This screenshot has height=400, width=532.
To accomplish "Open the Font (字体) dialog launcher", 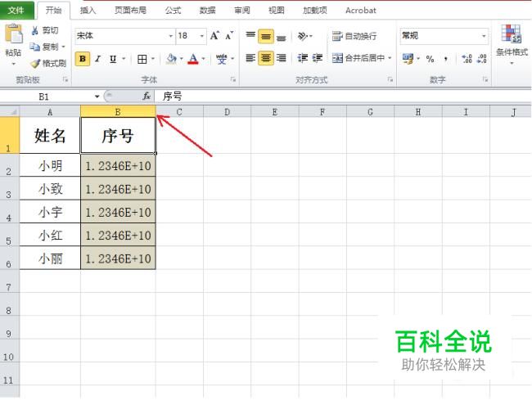I will pyautogui.click(x=233, y=79).
